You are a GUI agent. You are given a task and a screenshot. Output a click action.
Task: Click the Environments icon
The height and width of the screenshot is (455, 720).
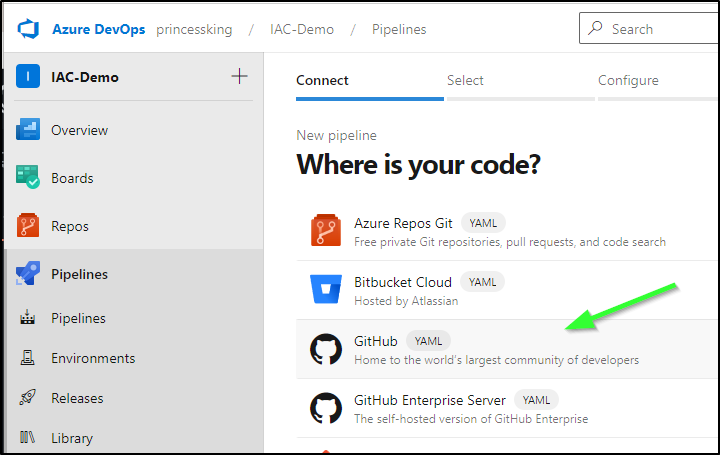tap(28, 357)
